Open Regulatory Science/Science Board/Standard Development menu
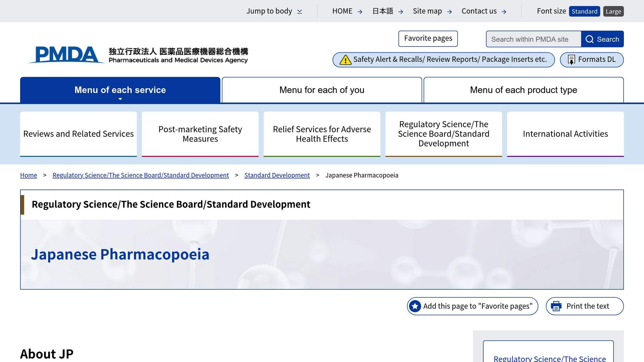 (x=444, y=134)
